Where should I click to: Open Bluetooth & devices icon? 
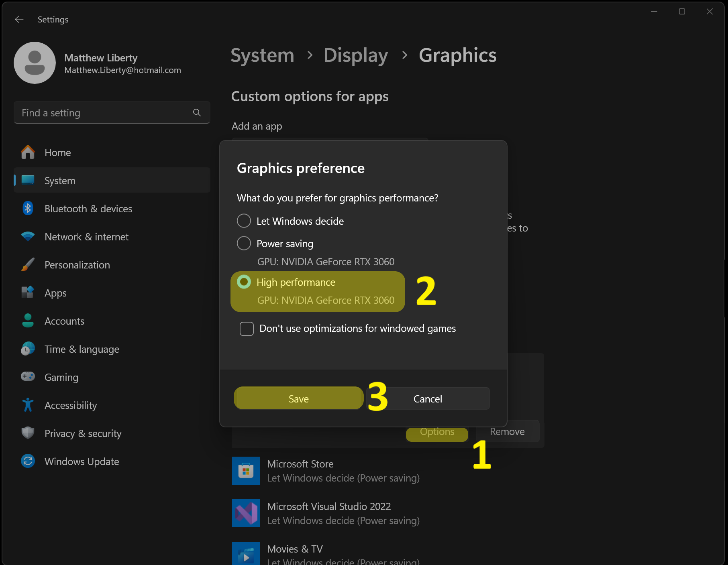click(28, 208)
